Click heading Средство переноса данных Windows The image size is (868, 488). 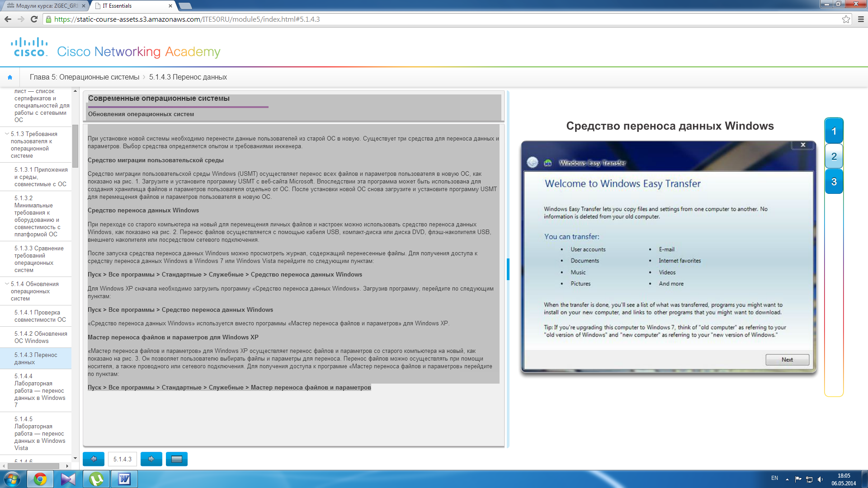pyautogui.click(x=670, y=126)
